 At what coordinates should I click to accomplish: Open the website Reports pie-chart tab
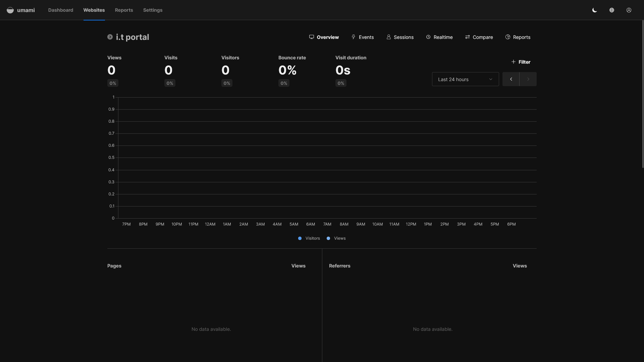[518, 37]
